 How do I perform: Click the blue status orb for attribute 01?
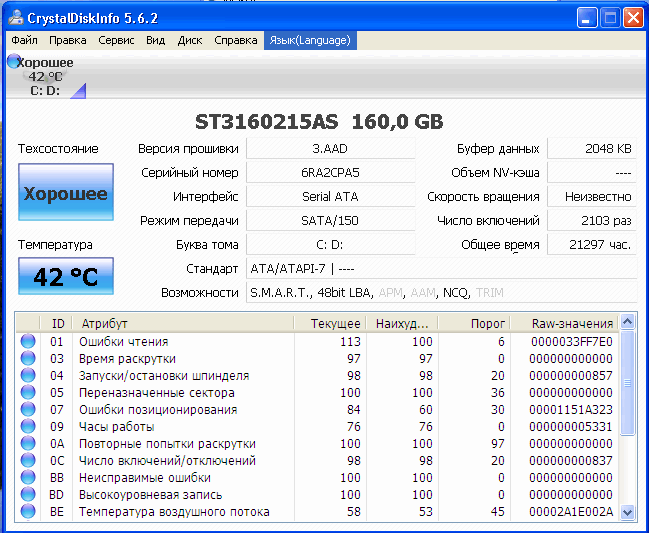pyautogui.click(x=28, y=342)
